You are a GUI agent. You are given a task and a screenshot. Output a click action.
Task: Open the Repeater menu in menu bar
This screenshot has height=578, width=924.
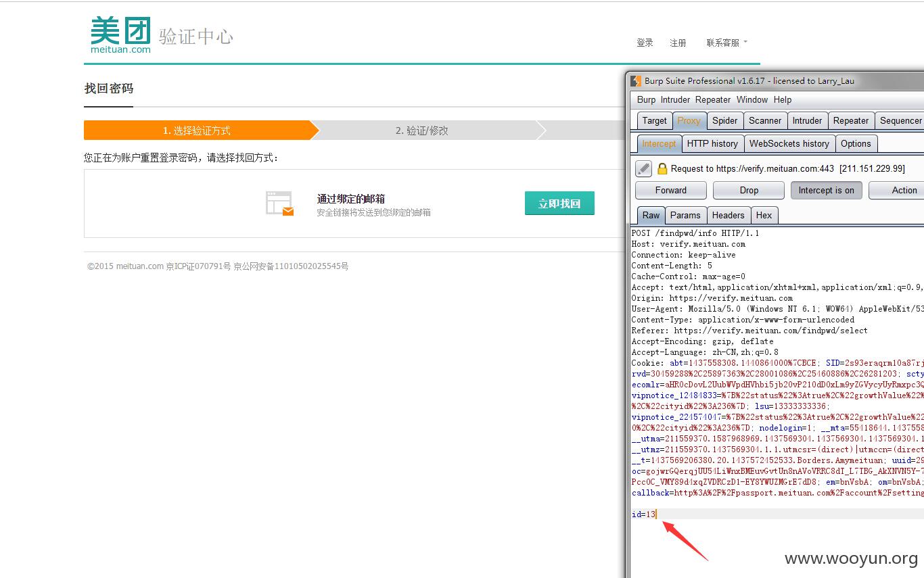[713, 99]
